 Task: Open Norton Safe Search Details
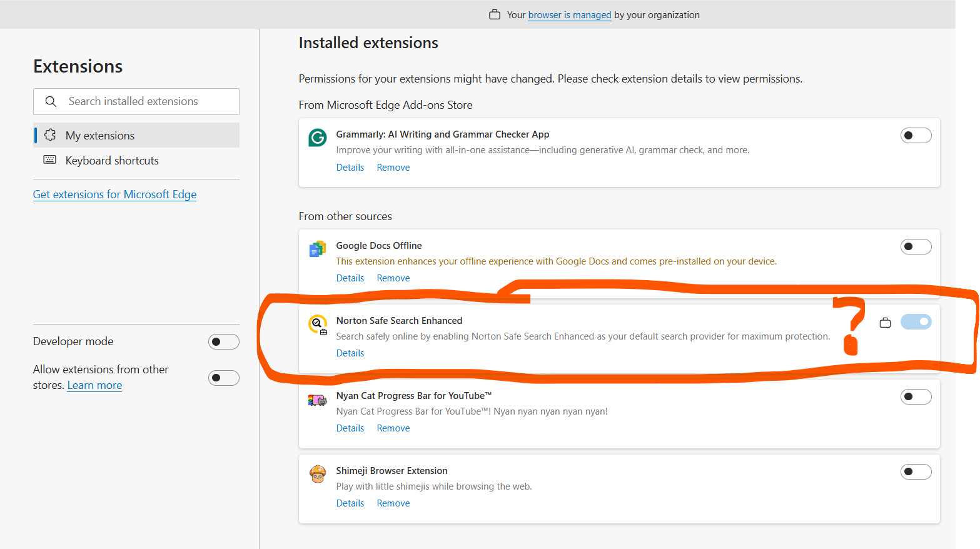click(x=350, y=353)
